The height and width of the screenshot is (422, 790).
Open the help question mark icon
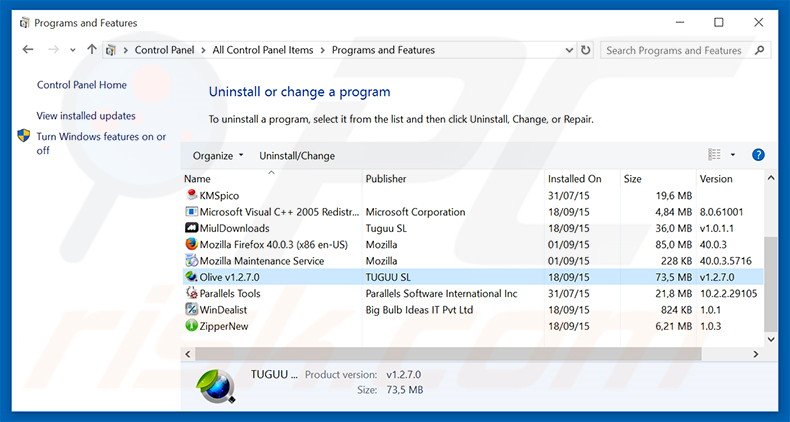(x=758, y=155)
